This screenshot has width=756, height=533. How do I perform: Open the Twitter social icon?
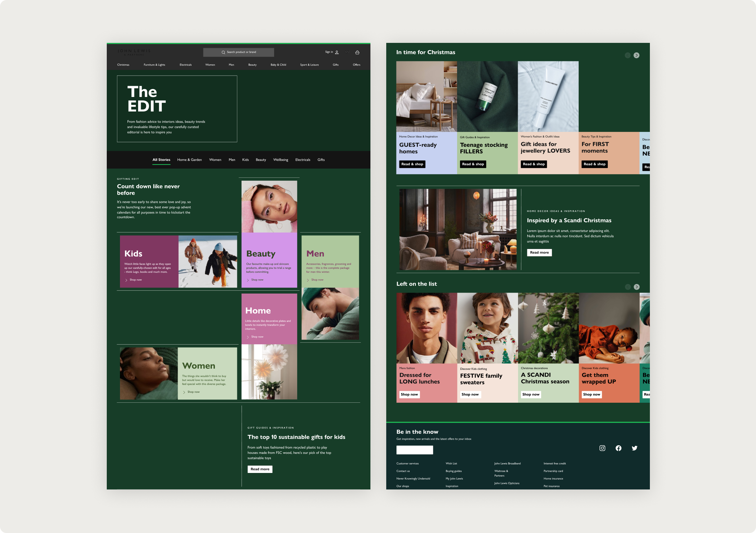(x=634, y=448)
